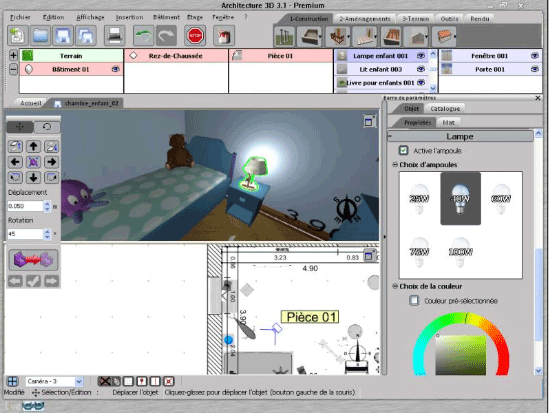The height and width of the screenshot is (413, 549).
Task: Enable the Couleur pré-sélectionnée checkbox
Action: tap(414, 300)
